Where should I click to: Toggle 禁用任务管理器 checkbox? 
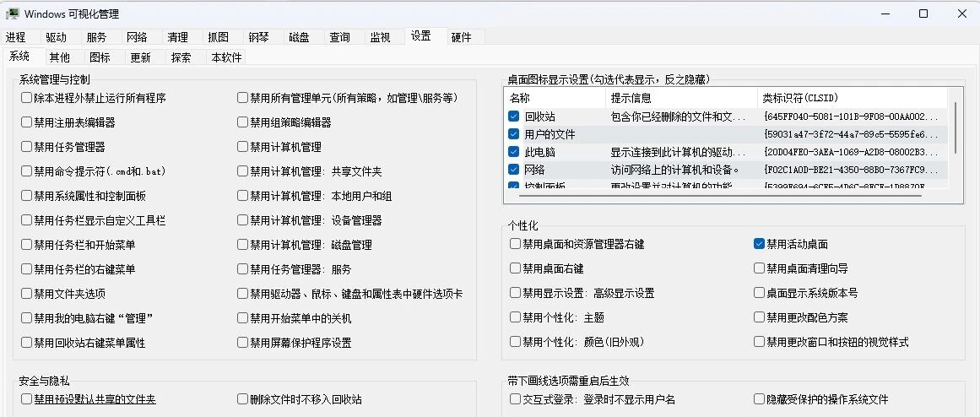coord(26,147)
